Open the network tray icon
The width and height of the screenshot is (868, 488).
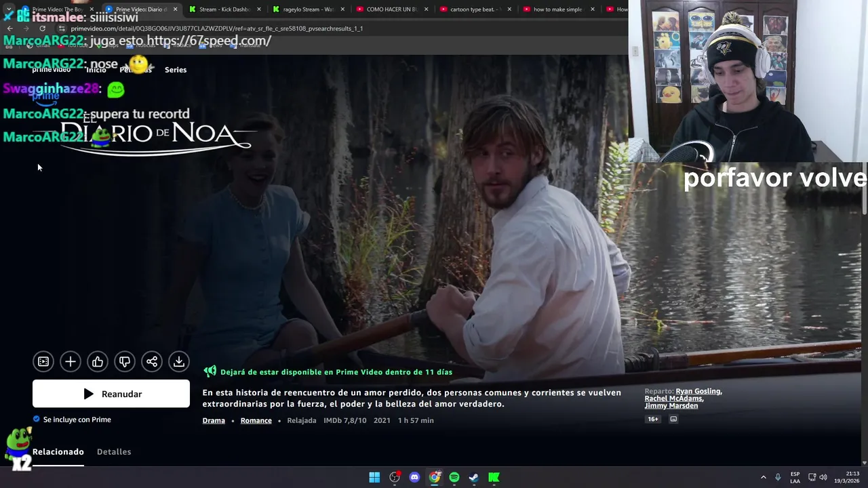(812, 477)
